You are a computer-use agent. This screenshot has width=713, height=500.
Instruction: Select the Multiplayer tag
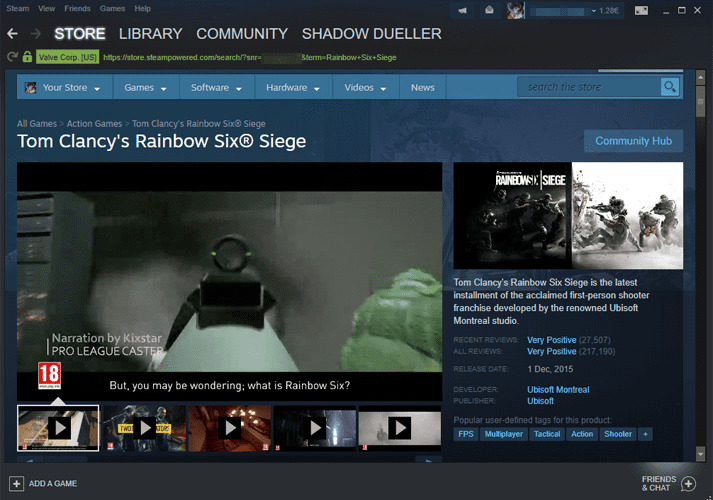click(x=504, y=434)
